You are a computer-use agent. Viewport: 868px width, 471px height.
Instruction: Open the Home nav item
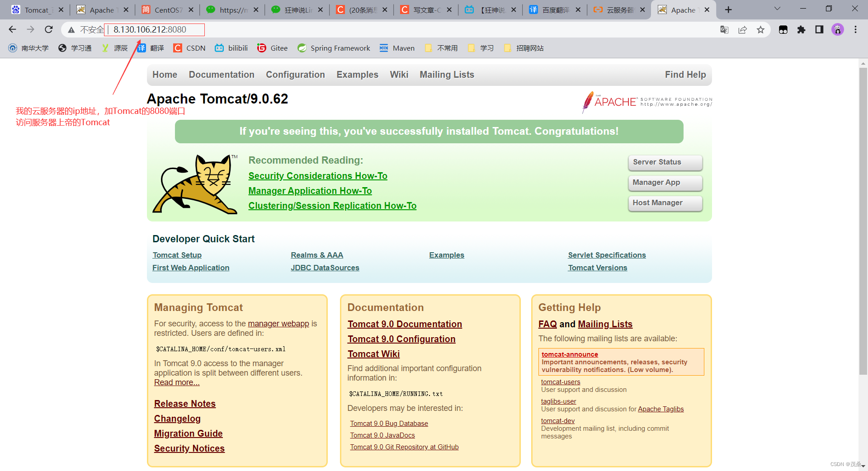click(x=165, y=75)
